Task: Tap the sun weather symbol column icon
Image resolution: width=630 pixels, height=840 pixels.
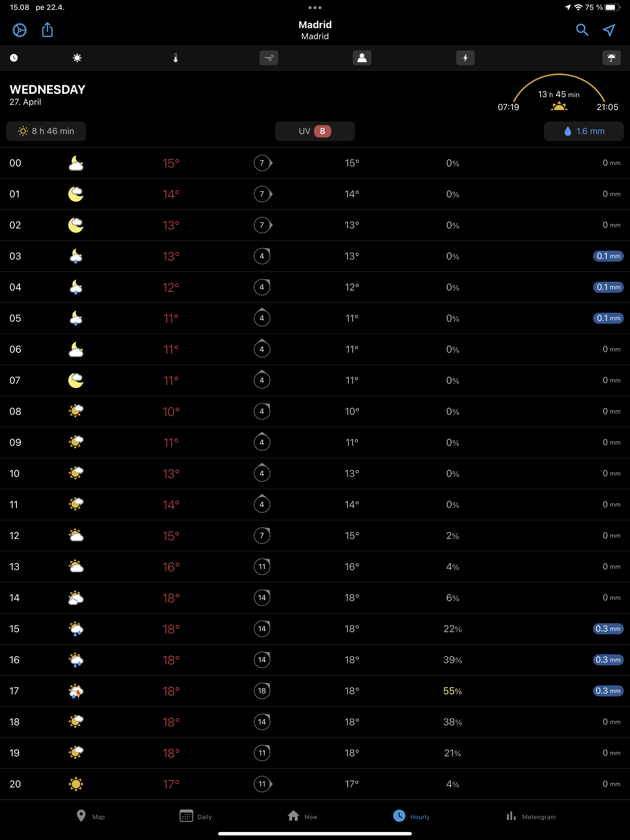Action: (77, 58)
